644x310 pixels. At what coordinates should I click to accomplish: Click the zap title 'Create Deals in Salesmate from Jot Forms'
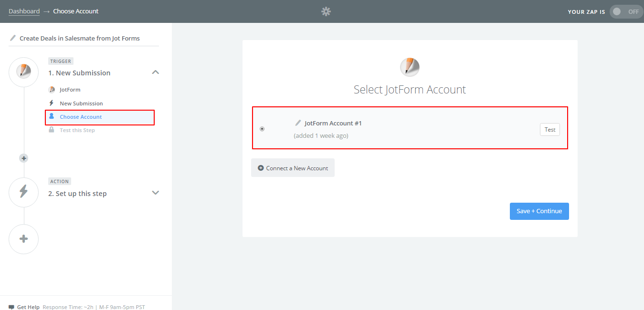[80, 38]
